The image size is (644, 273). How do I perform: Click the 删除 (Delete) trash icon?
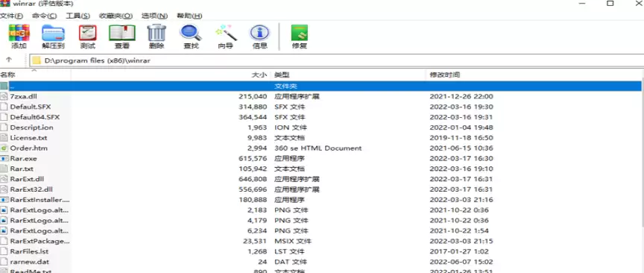coord(157,33)
